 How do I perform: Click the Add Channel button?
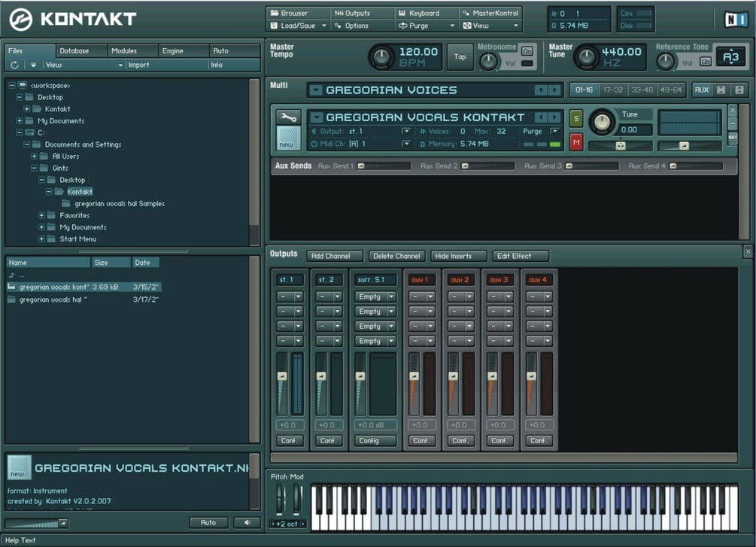(x=335, y=256)
